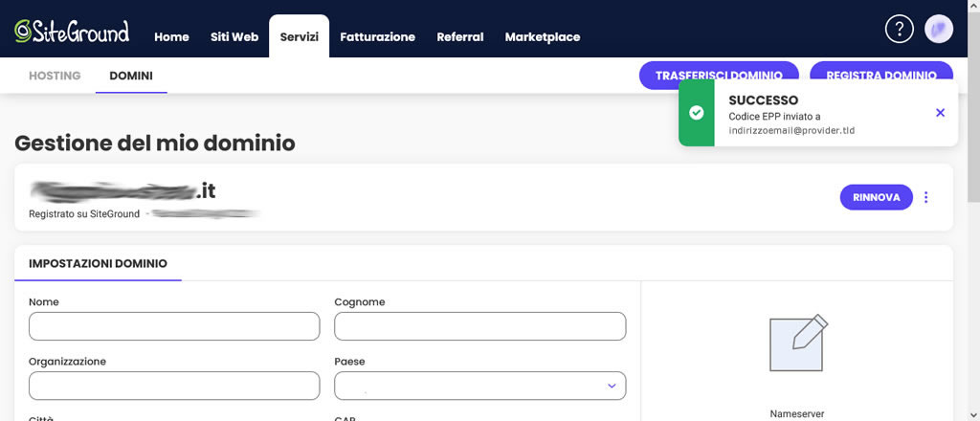The width and height of the screenshot is (980, 421).
Task: Focus the Nome input field
Action: 174,326
